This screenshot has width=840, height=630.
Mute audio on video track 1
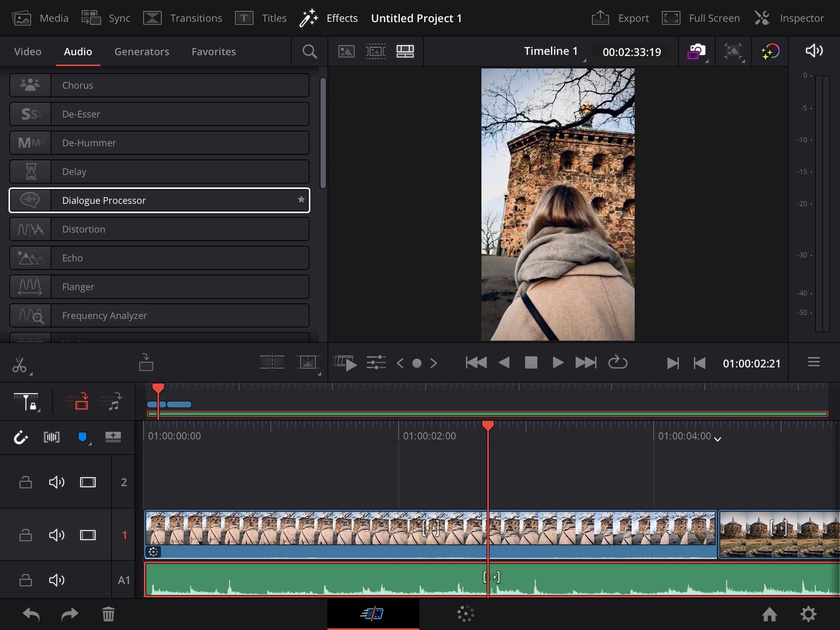coord(56,535)
